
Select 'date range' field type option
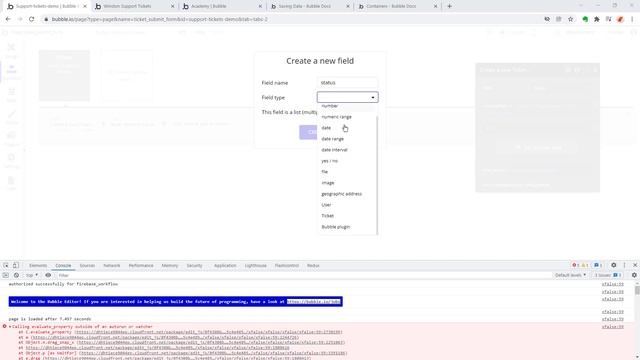click(x=347, y=139)
